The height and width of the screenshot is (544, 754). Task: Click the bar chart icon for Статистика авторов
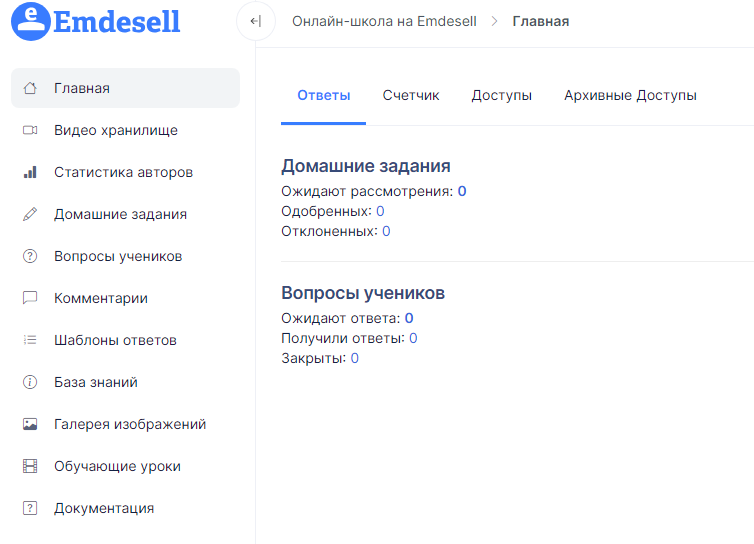pyautogui.click(x=30, y=172)
